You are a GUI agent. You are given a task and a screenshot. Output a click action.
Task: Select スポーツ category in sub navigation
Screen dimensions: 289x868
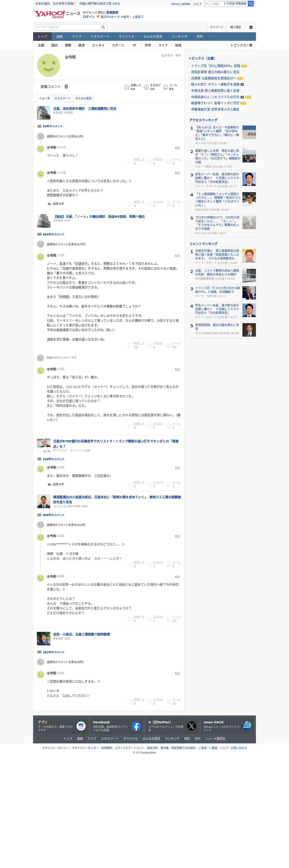[118, 46]
